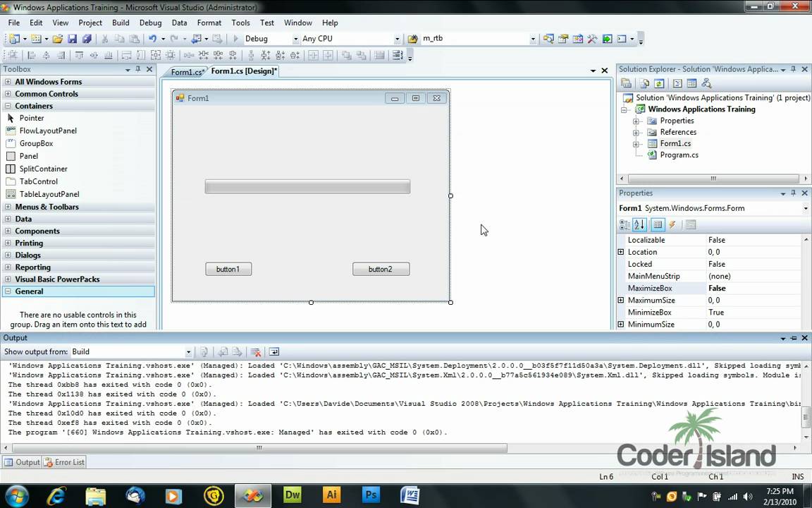Image resolution: width=812 pixels, height=508 pixels.
Task: Pin the Toolbox panel with auto-hide
Action: click(x=138, y=69)
